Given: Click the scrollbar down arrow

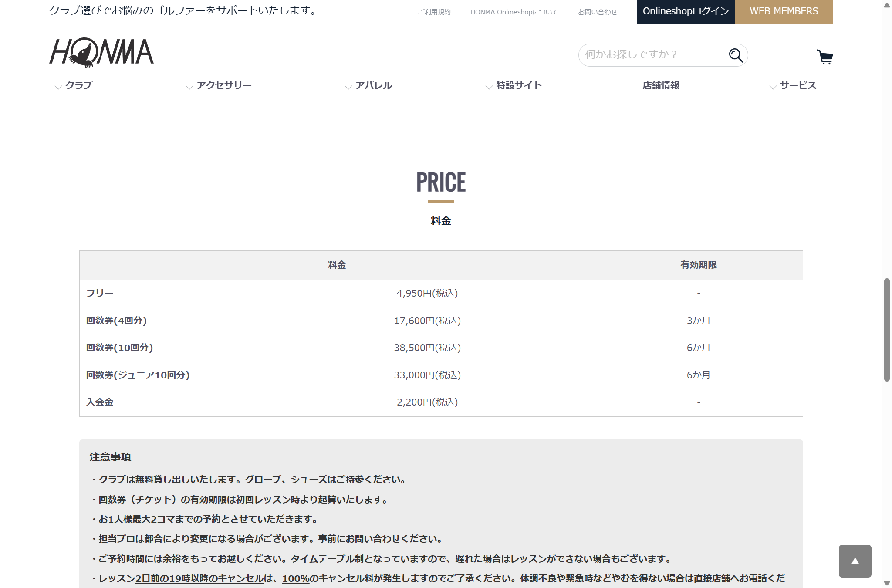Looking at the screenshot, I should point(887,583).
